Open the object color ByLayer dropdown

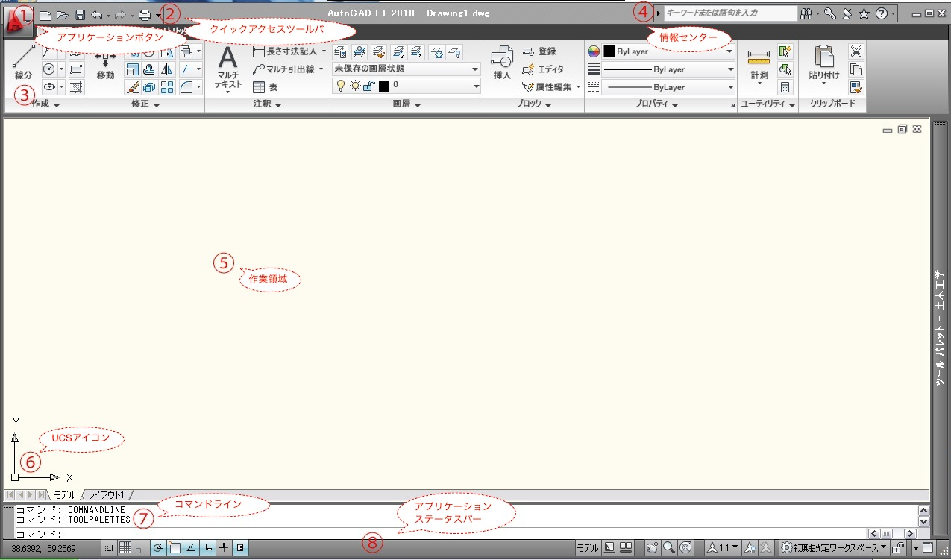click(668, 51)
